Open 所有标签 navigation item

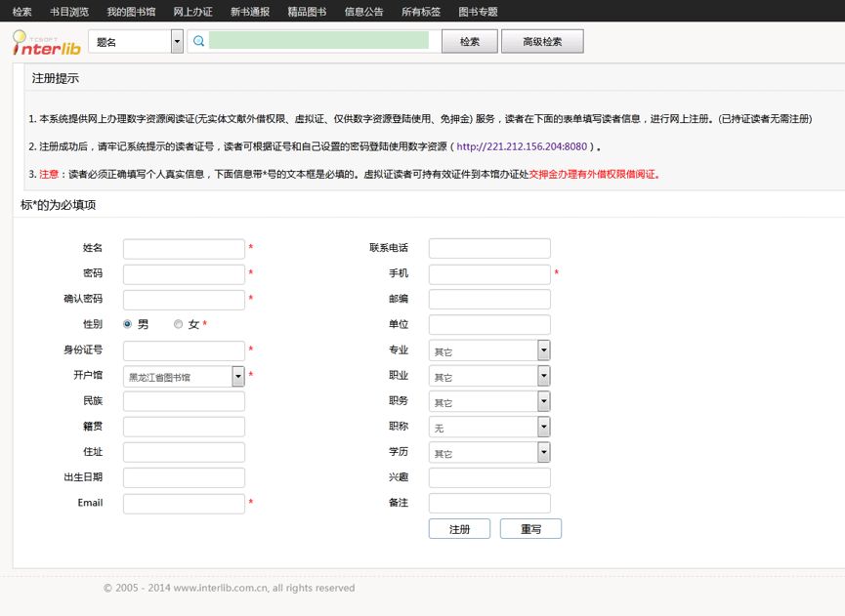click(421, 12)
